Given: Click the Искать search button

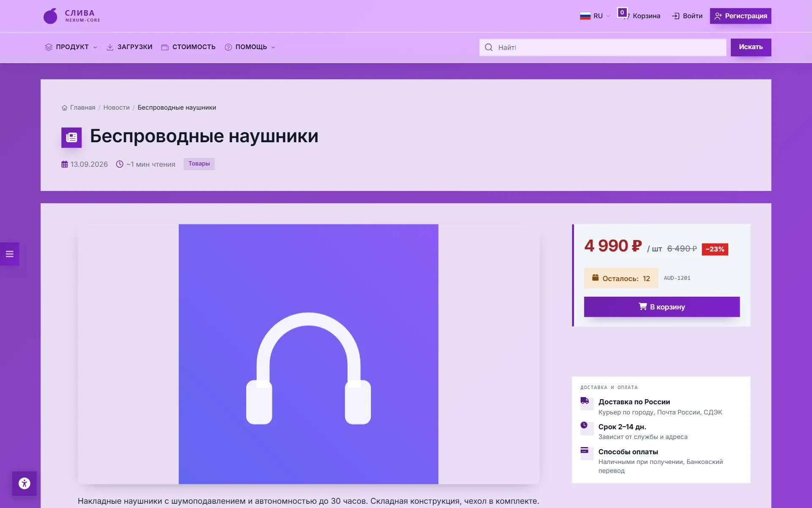Looking at the screenshot, I should tap(751, 47).
